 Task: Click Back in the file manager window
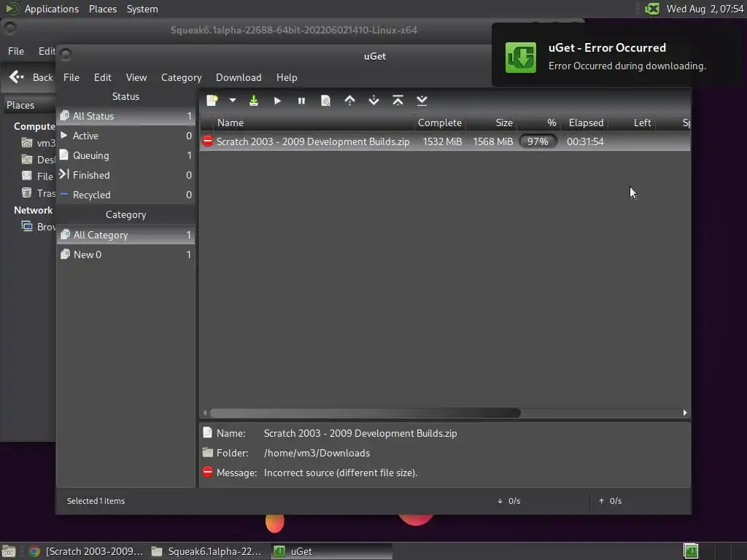(31, 77)
